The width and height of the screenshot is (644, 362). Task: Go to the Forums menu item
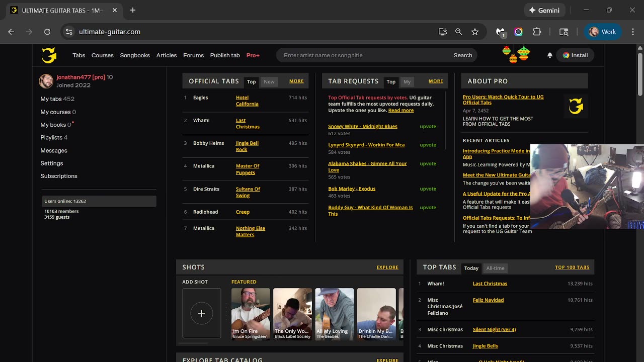193,55
